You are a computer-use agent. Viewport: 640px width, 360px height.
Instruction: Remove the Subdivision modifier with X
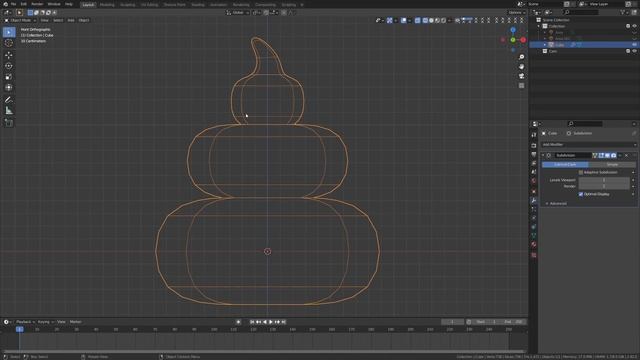[627, 156]
